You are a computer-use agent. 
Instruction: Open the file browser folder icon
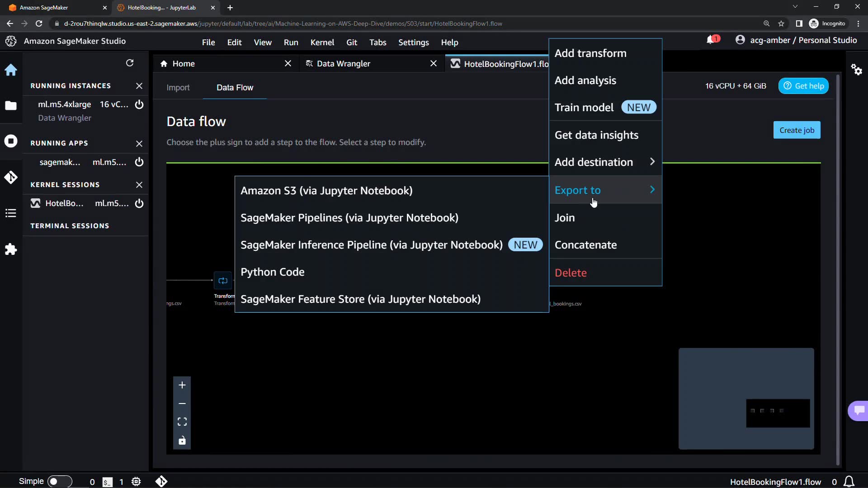point(11,106)
